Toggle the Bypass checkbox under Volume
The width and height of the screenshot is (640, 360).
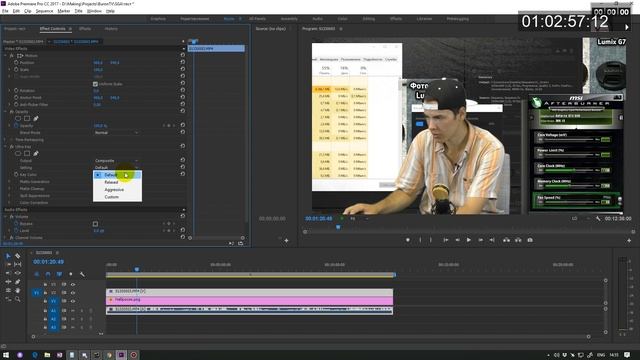[x=95, y=224]
